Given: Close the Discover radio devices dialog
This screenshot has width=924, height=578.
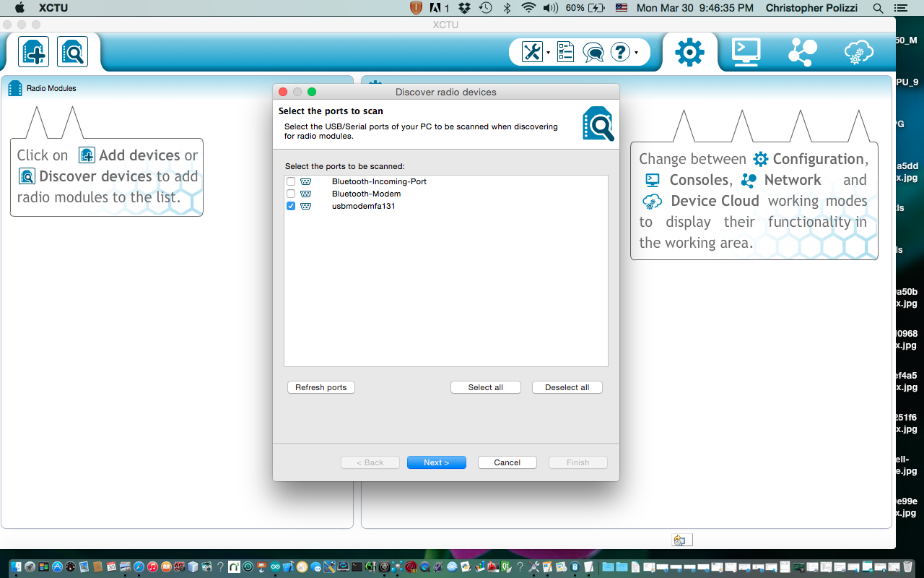Looking at the screenshot, I should pos(283,92).
